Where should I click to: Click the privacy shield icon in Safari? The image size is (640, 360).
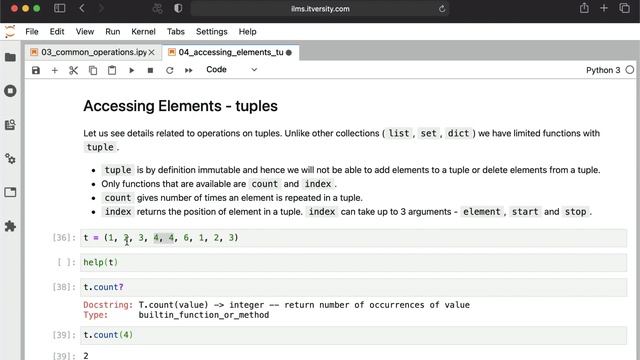(178, 8)
